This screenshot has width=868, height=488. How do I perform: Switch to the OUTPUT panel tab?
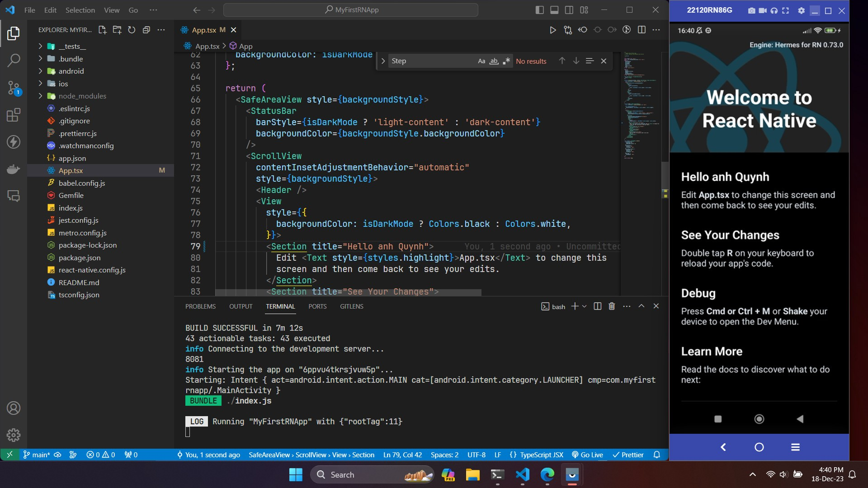point(241,306)
